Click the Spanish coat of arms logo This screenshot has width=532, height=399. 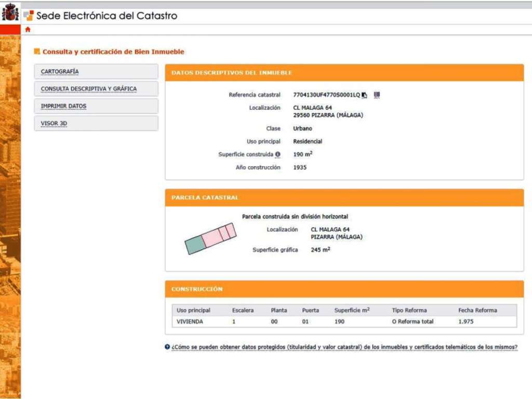(x=10, y=12)
